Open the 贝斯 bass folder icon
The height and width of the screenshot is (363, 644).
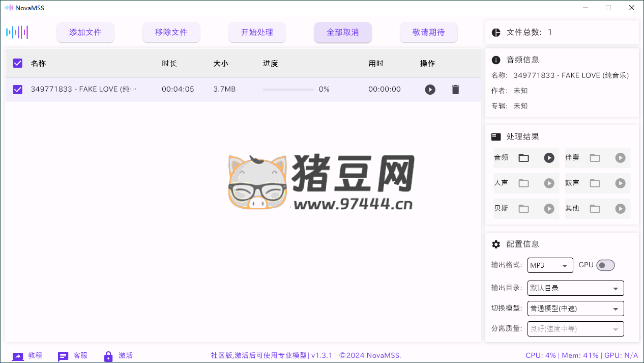(523, 209)
